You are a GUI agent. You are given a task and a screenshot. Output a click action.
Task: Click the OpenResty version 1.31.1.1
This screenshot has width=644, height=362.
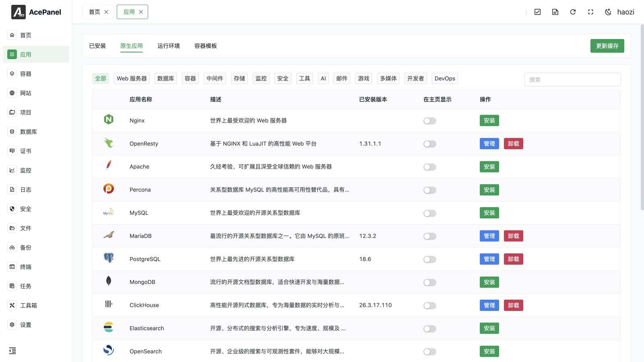coord(370,144)
